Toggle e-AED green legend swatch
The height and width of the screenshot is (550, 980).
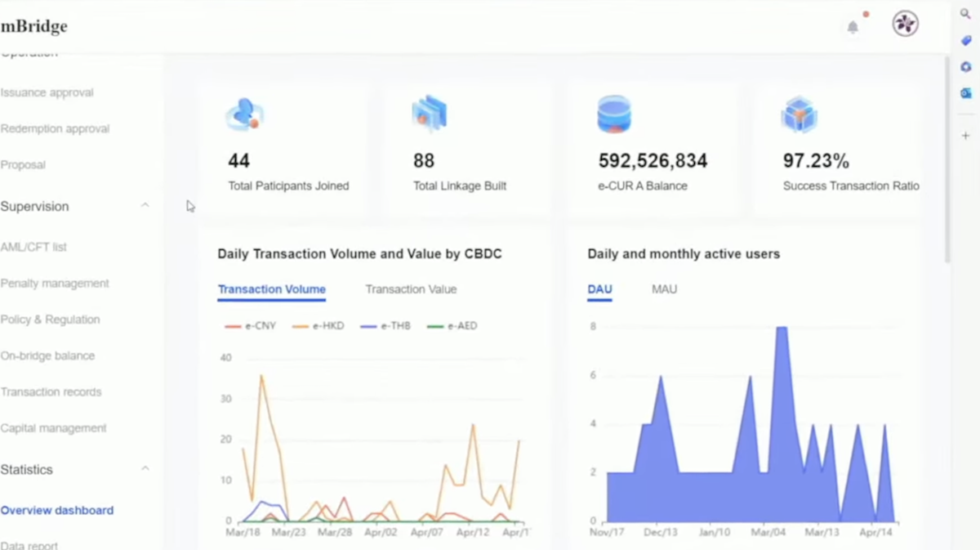coord(435,326)
